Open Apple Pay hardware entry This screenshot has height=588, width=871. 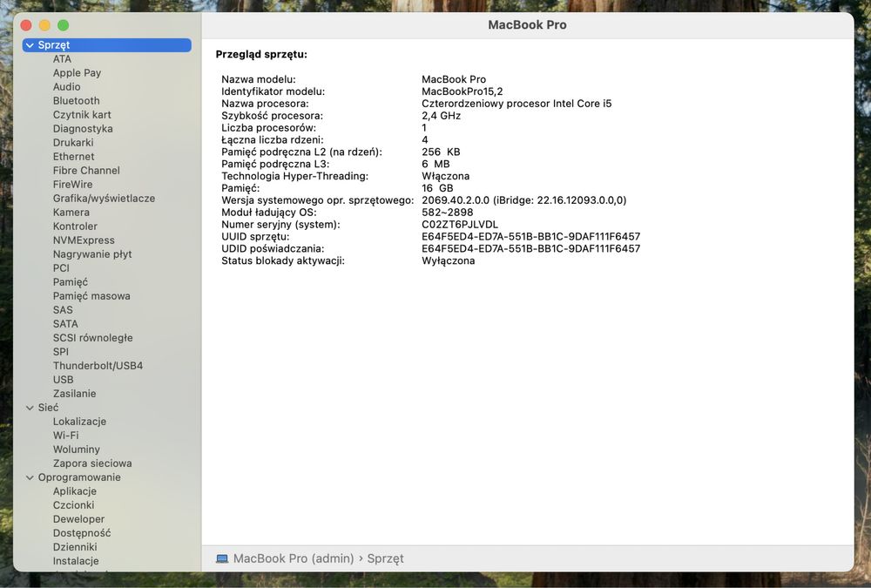pos(77,73)
